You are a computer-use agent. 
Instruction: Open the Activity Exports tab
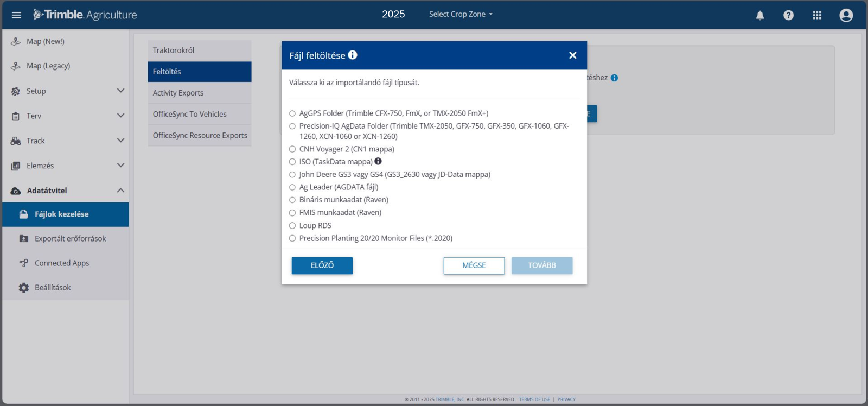tap(200, 93)
